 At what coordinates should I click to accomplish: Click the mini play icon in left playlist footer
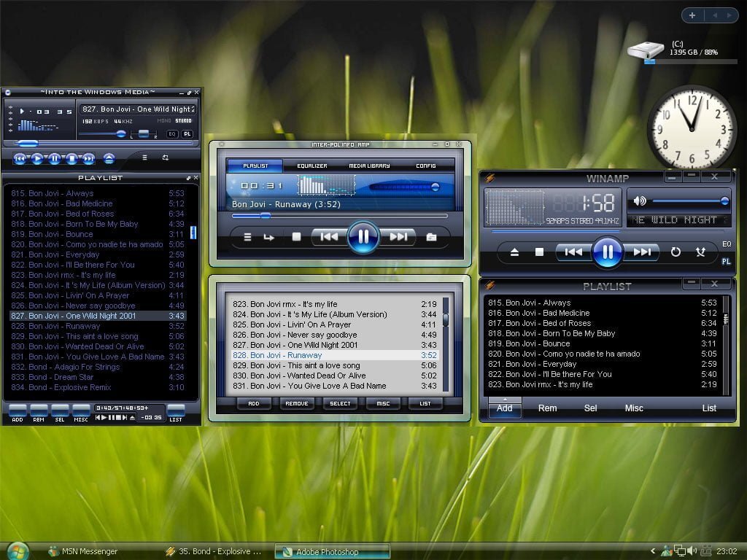[x=104, y=418]
